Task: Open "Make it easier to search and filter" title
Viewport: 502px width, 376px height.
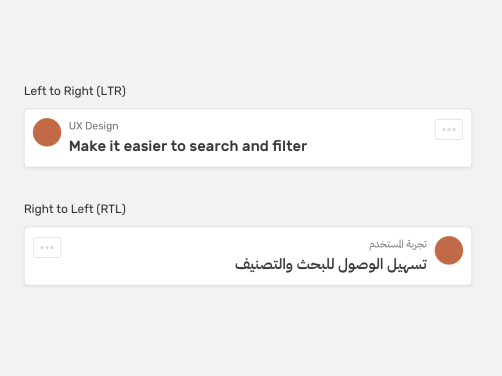Action: tap(188, 146)
